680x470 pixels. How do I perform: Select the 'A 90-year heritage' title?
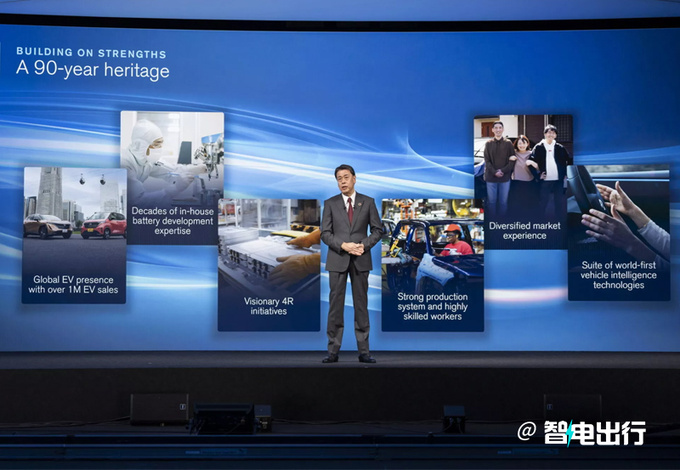(x=92, y=71)
